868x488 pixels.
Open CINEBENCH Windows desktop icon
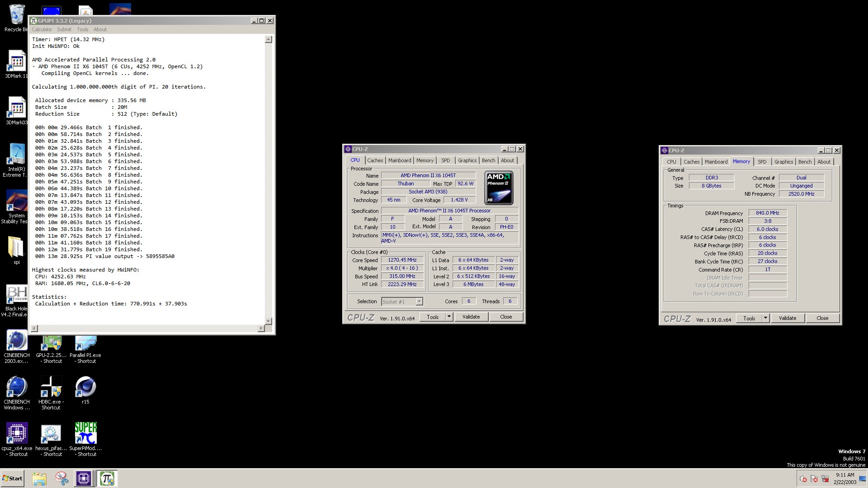coord(17,393)
